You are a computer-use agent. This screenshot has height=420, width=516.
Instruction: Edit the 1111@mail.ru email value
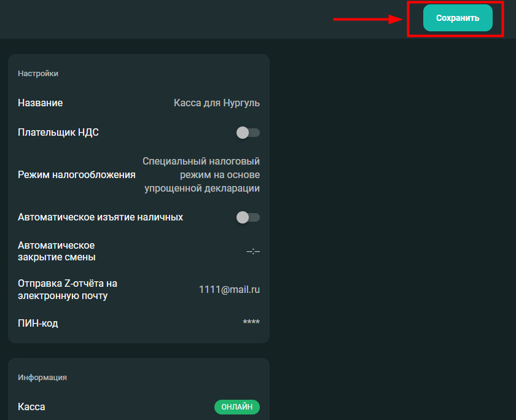pos(229,289)
